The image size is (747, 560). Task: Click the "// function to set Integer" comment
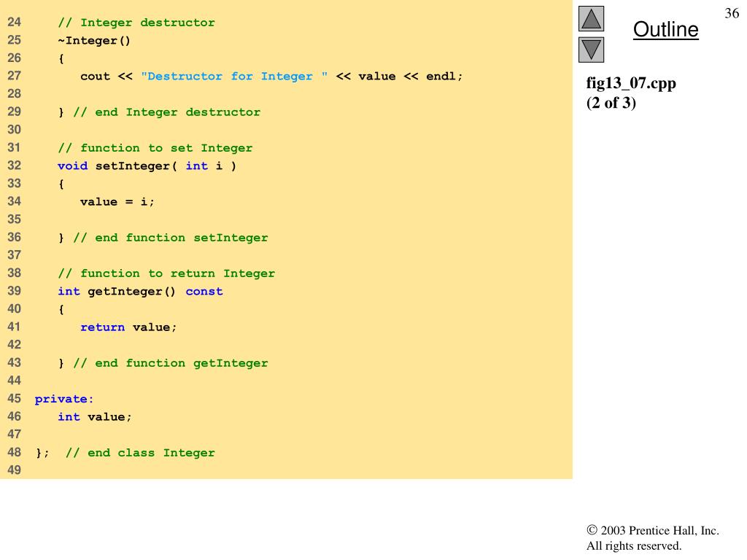point(155,148)
